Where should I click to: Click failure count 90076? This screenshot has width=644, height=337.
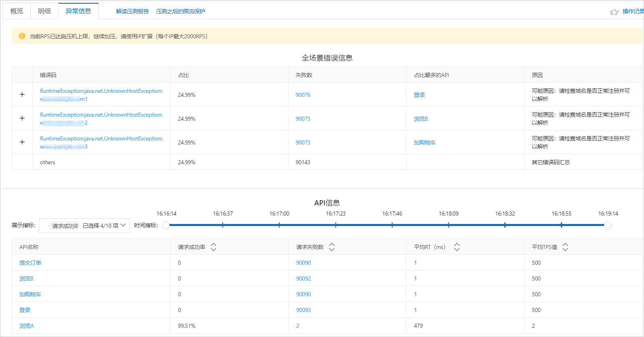pos(303,95)
